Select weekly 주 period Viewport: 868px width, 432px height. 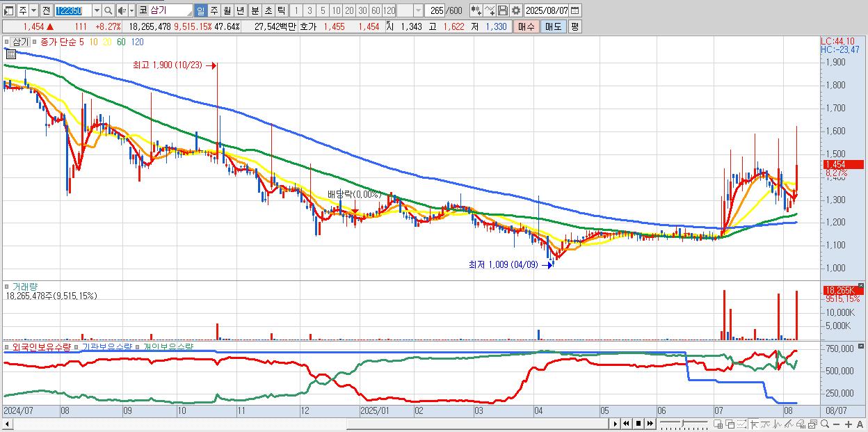coord(214,10)
